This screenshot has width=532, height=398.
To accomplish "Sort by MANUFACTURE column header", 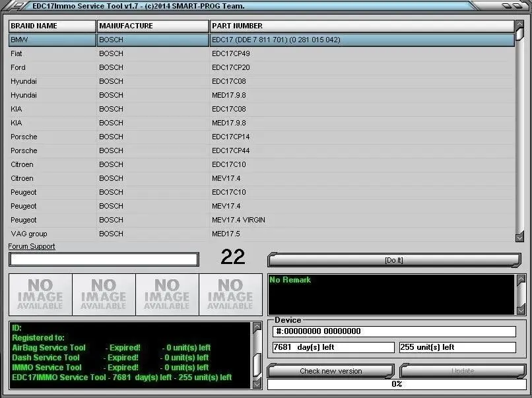I will [x=152, y=26].
